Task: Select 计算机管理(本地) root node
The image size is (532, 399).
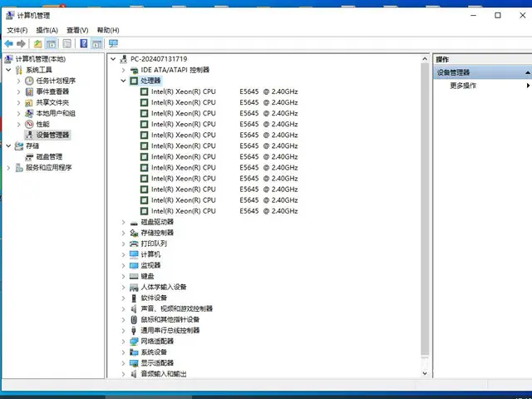Action: [x=41, y=59]
